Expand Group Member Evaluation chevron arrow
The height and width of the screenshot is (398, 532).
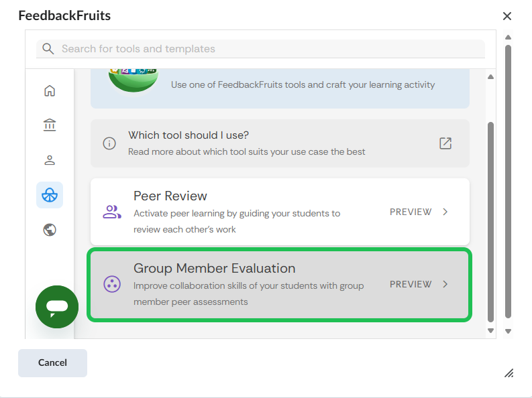click(445, 284)
